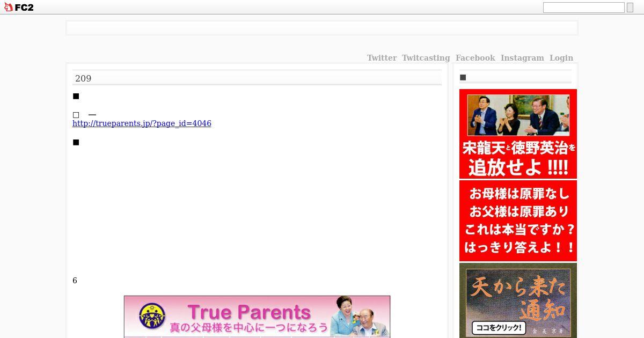Open the trueparents.jp page_id=4046 link
The width and height of the screenshot is (644, 338).
142,123
